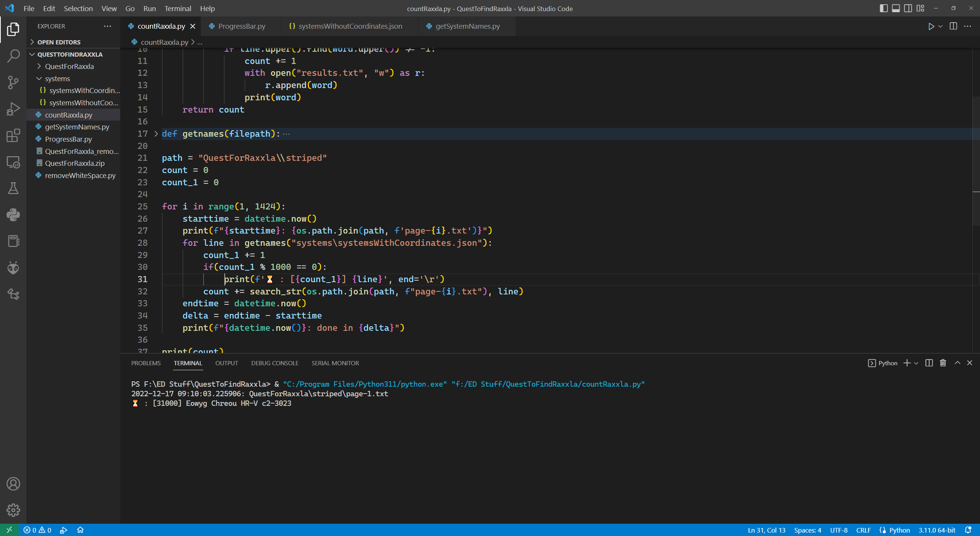
Task: Open the Help menu
Action: pyautogui.click(x=207, y=8)
